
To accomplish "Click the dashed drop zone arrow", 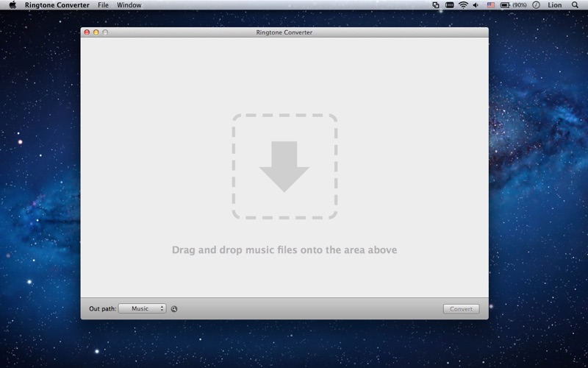I will point(284,166).
